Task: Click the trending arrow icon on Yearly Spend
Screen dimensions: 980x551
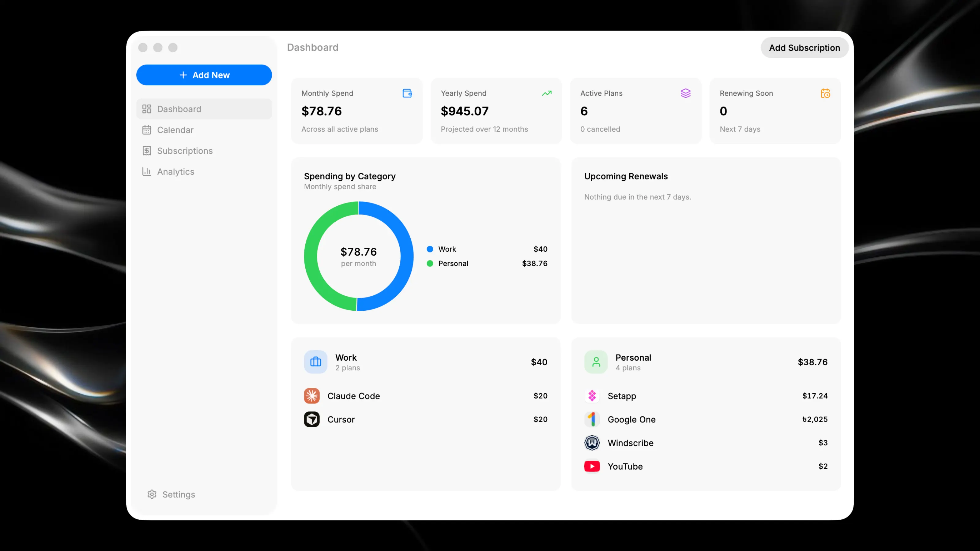Action: click(x=547, y=93)
